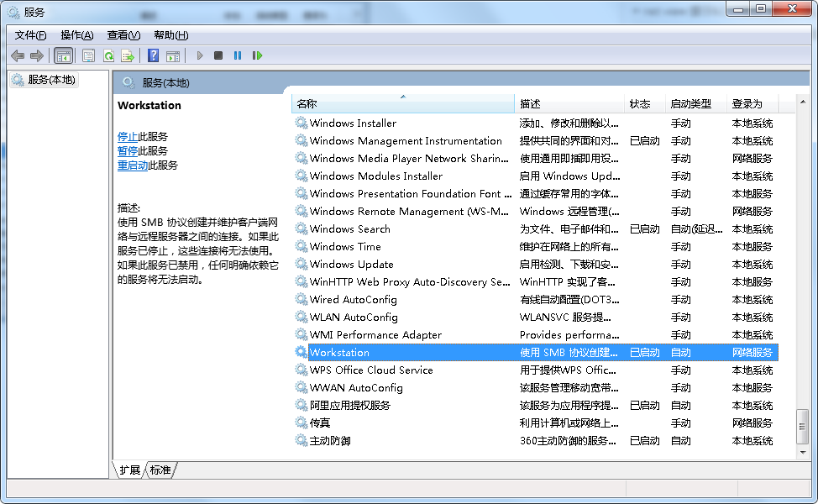Select Windows Modules Installer service
818x504 pixels.
pos(375,176)
